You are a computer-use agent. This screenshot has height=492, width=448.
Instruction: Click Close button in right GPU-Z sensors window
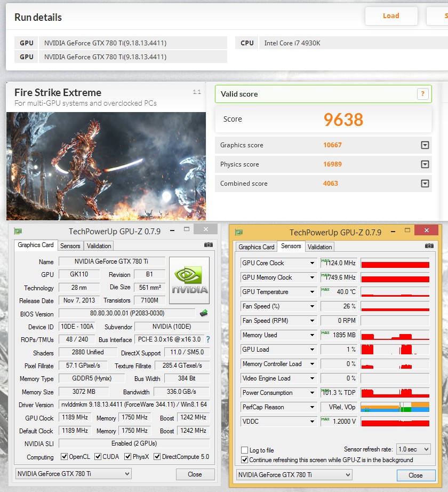pyautogui.click(x=415, y=475)
